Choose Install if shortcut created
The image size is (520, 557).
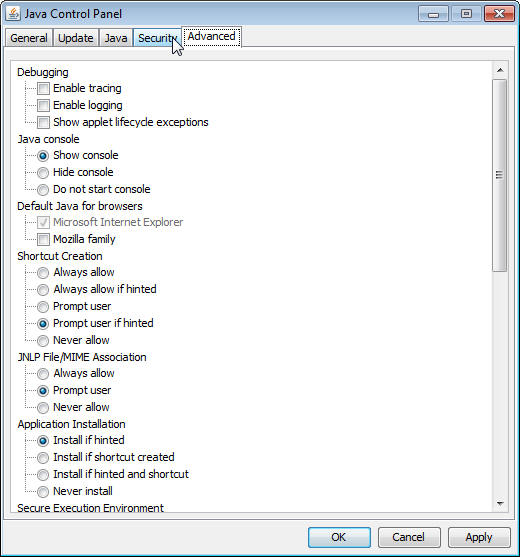click(x=43, y=458)
